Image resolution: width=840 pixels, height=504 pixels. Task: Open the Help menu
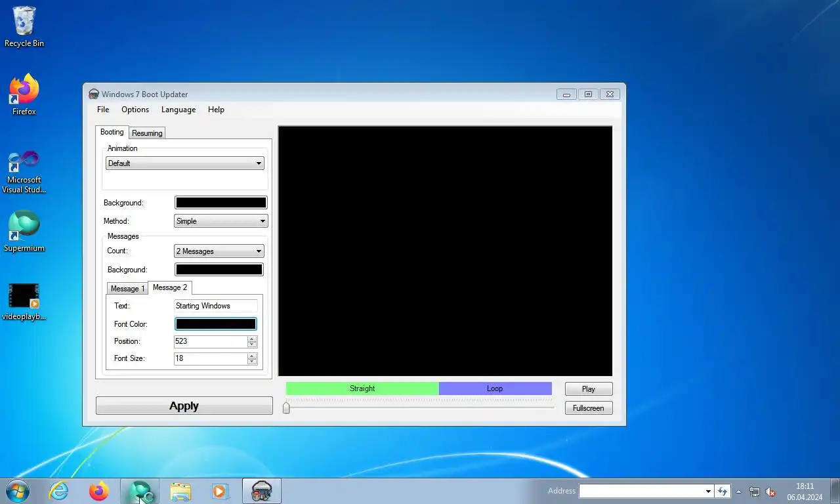(216, 110)
